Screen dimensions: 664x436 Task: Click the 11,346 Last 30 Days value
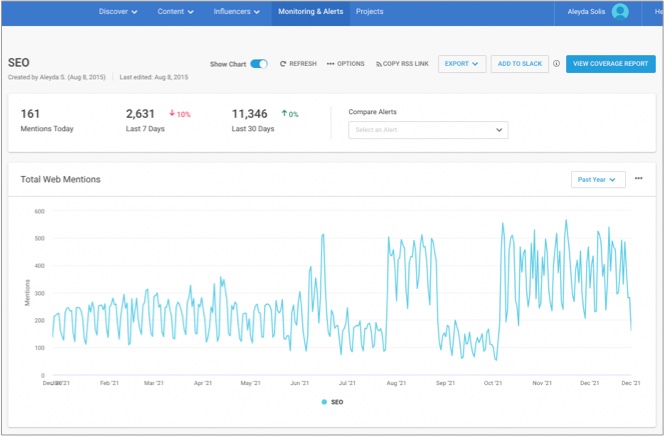click(249, 114)
